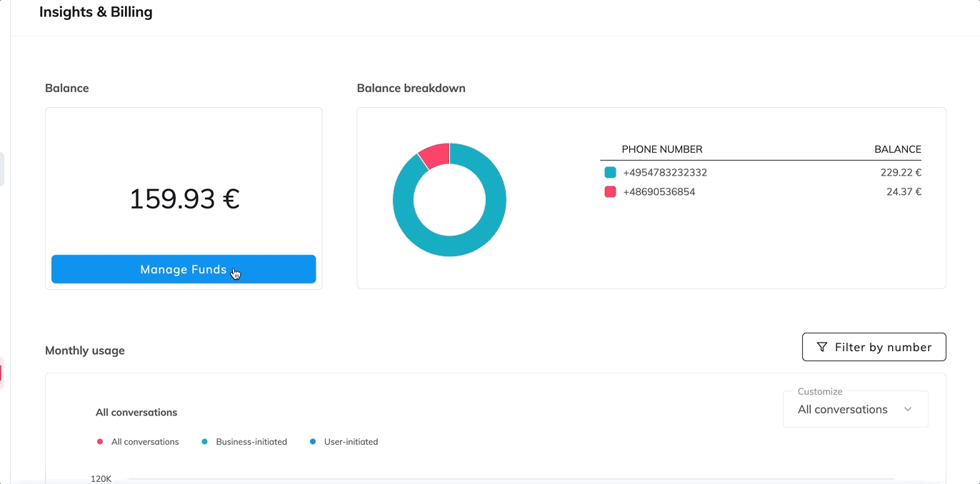Viewport: 980px width, 484px height.
Task: Click the 159.93 € total balance amount
Action: (184, 199)
